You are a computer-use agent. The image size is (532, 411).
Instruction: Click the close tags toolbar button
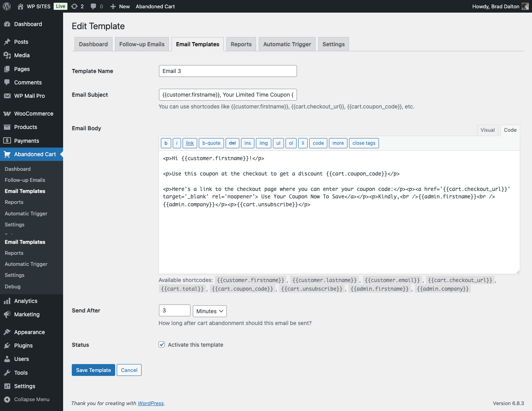[x=364, y=143]
